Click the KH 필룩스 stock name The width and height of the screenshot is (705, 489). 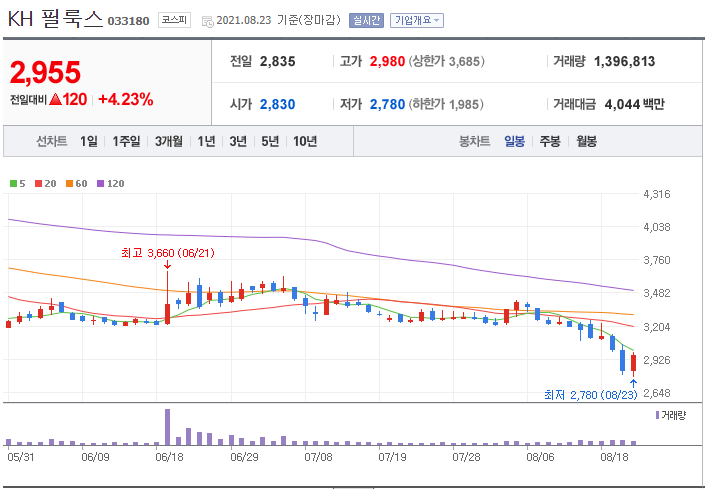56,19
